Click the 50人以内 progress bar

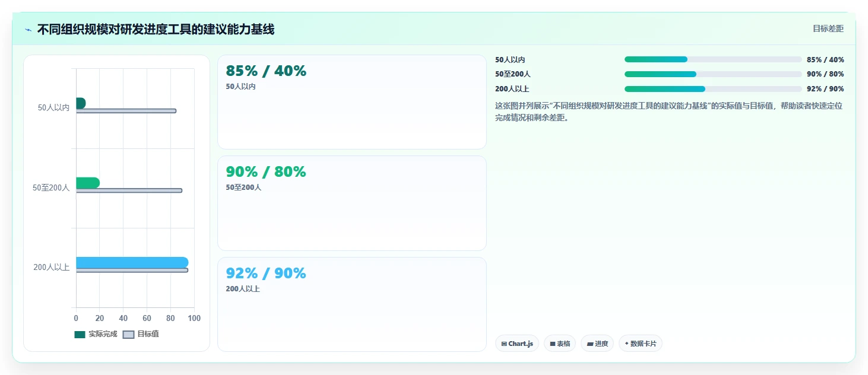point(713,59)
